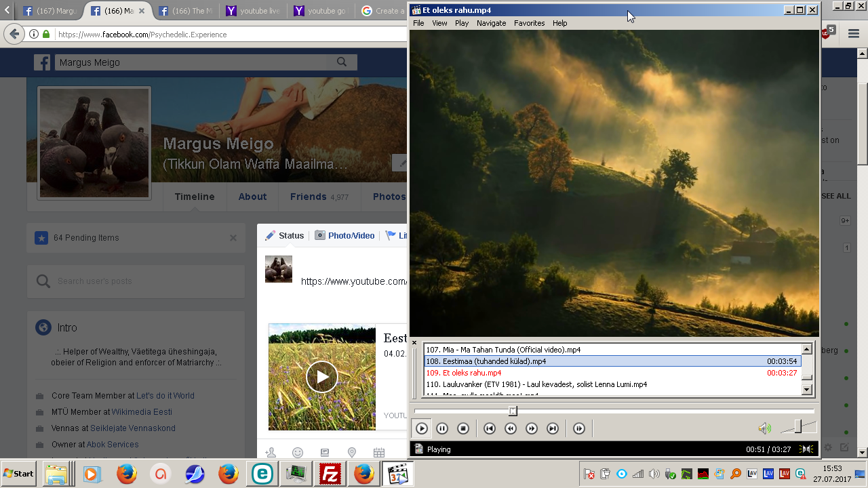
Task: Skip to the next playlist track
Action: (x=553, y=428)
